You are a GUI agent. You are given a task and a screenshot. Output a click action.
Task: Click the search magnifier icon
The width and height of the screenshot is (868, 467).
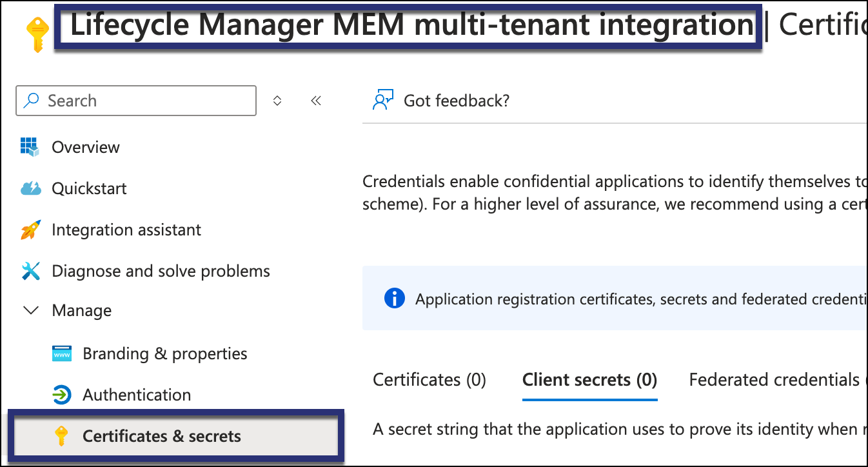(31, 101)
